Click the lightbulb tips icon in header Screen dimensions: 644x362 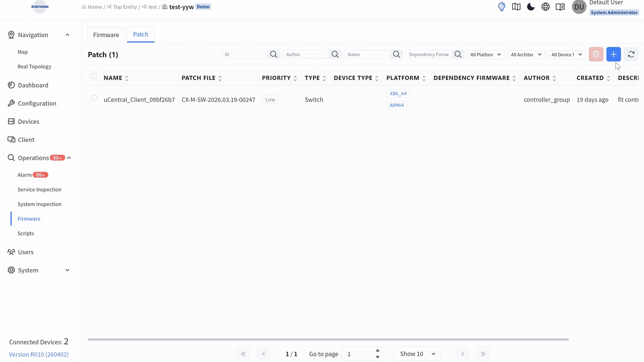(501, 7)
